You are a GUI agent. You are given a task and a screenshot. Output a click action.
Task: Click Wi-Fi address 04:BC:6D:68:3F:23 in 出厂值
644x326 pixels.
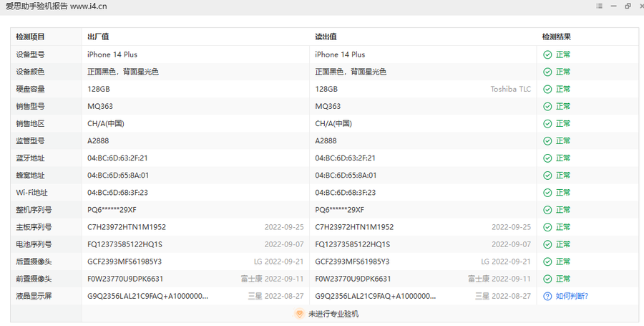(118, 193)
